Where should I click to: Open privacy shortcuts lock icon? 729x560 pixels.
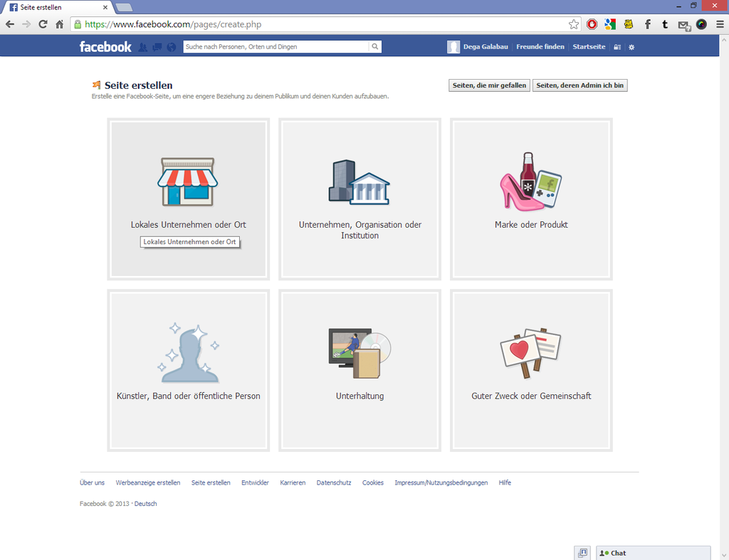click(x=617, y=47)
